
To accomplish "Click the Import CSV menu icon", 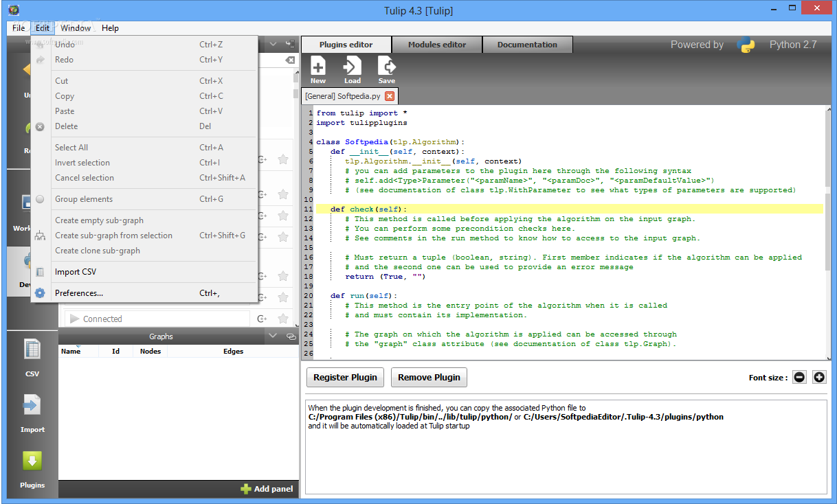I will [x=40, y=272].
